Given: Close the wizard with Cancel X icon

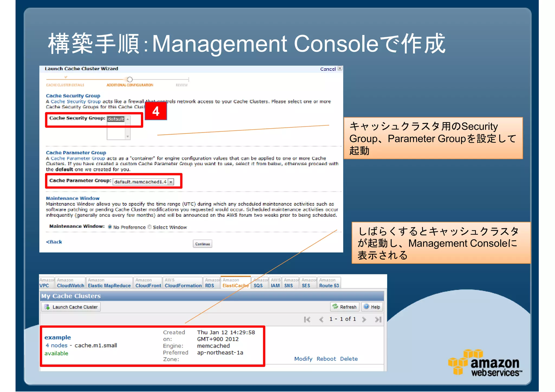Looking at the screenshot, I should (x=340, y=68).
